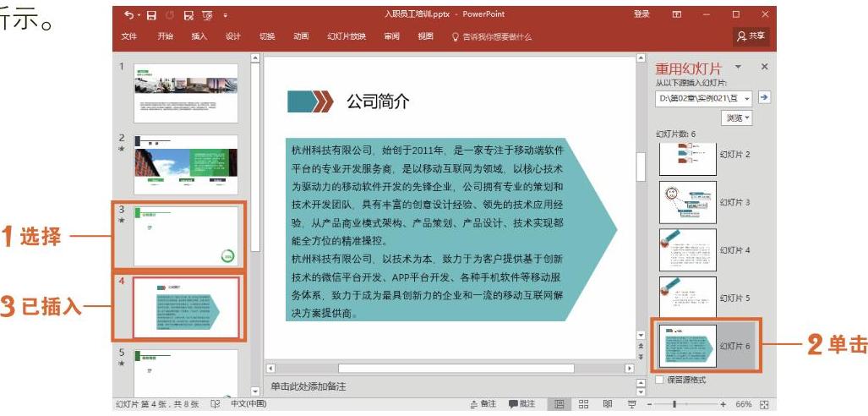Viewport: 868px width, 416px height.
Task: Open the 设计 ribbon tab
Action: point(233,36)
